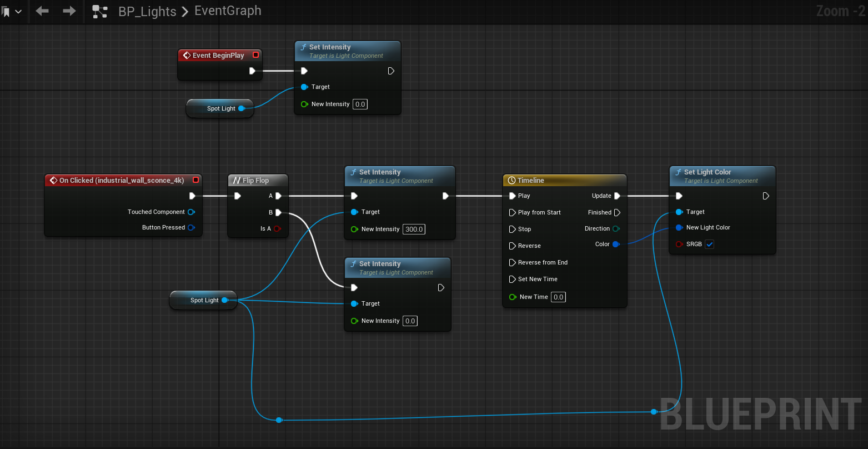Toggle the SRGB checkbox on Set Light Color
Viewport: 868px width, 449px height.
709,245
